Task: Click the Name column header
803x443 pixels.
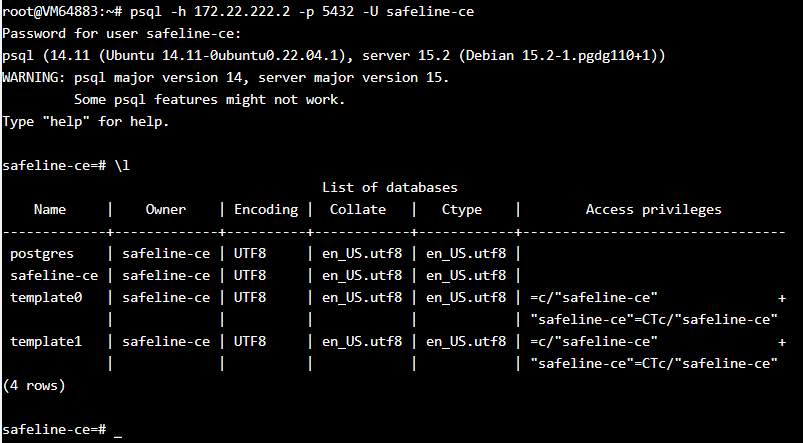Action: tap(49, 209)
